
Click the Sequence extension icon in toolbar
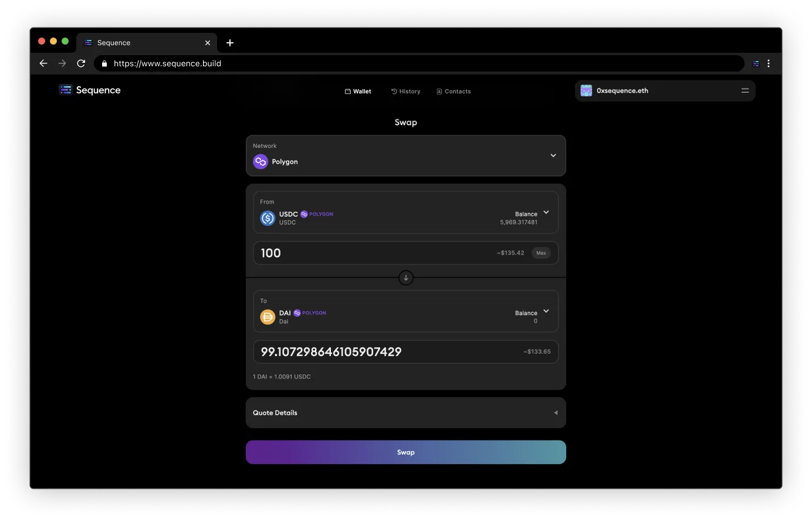click(756, 63)
